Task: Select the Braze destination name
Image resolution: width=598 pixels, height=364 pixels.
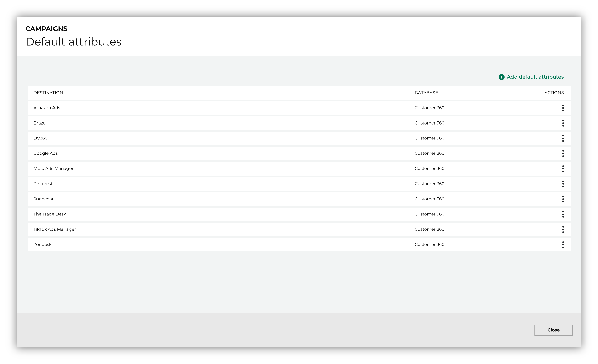Action: [40, 123]
